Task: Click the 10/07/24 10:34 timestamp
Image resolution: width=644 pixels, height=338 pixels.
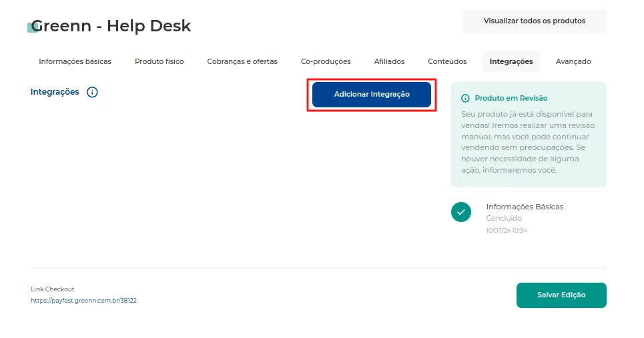Action: click(x=507, y=231)
